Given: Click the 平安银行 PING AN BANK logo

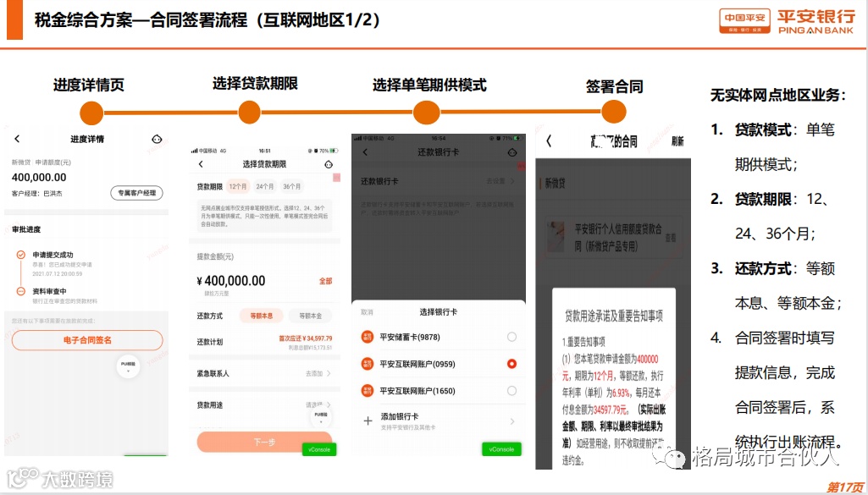Looking at the screenshot, I should pos(816,22).
